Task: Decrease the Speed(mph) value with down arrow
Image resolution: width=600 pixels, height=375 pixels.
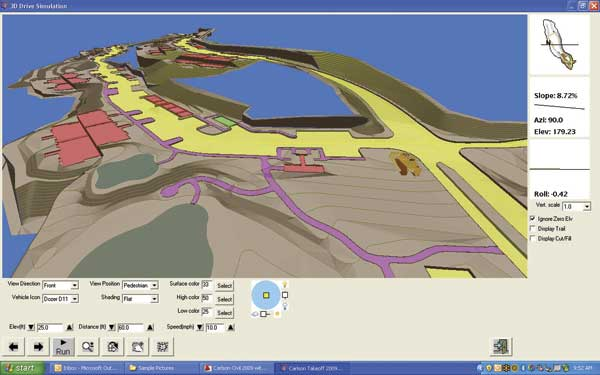Action: [200, 327]
